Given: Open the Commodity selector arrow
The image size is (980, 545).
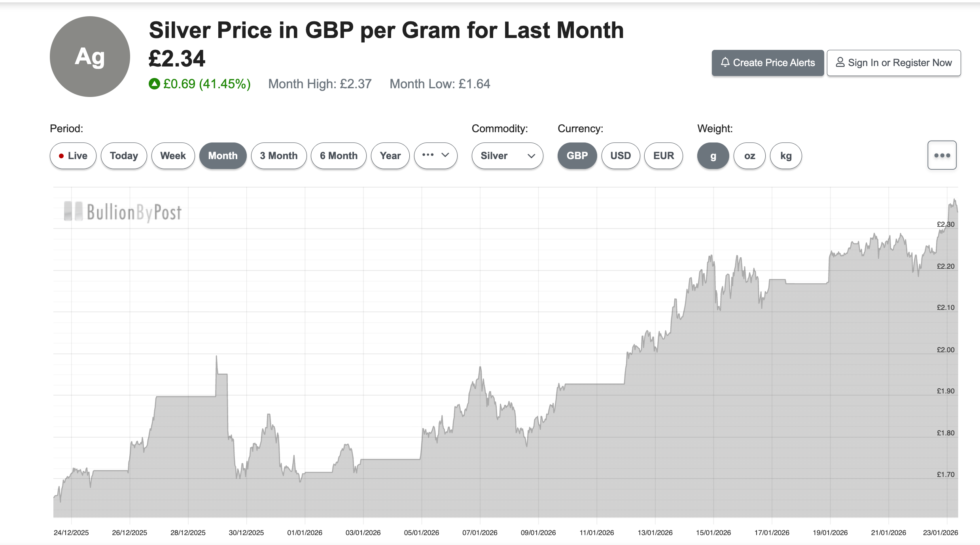Looking at the screenshot, I should [531, 156].
